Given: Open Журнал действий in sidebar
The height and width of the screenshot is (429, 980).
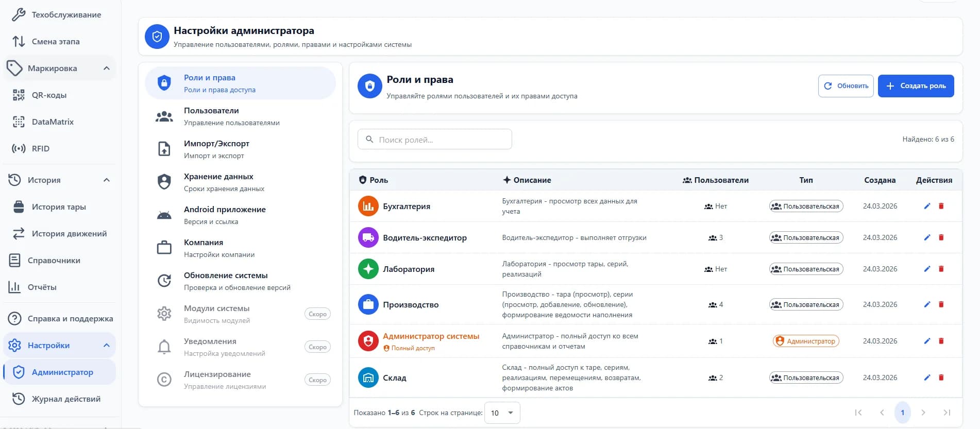Looking at the screenshot, I should [60, 399].
